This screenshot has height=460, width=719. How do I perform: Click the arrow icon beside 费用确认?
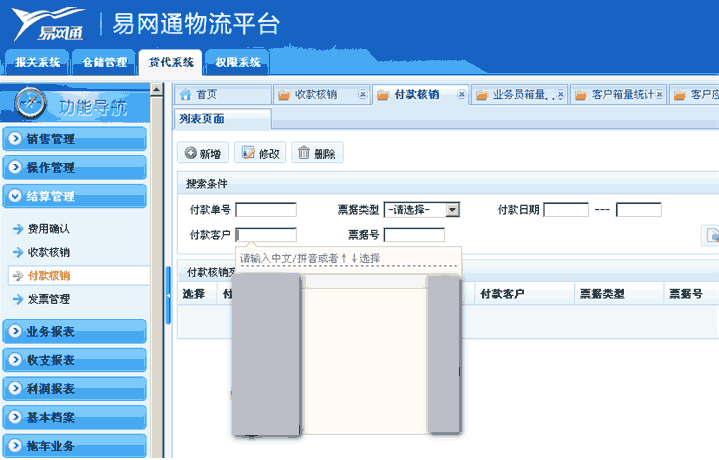18,228
